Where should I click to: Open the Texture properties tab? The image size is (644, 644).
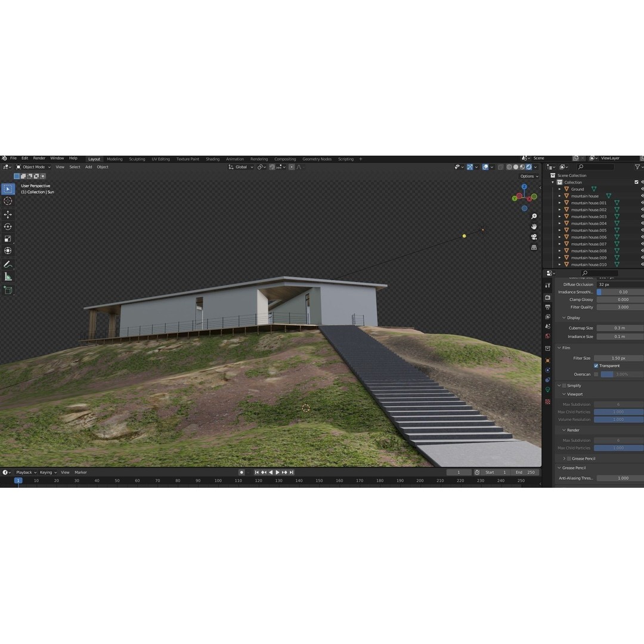(x=547, y=402)
